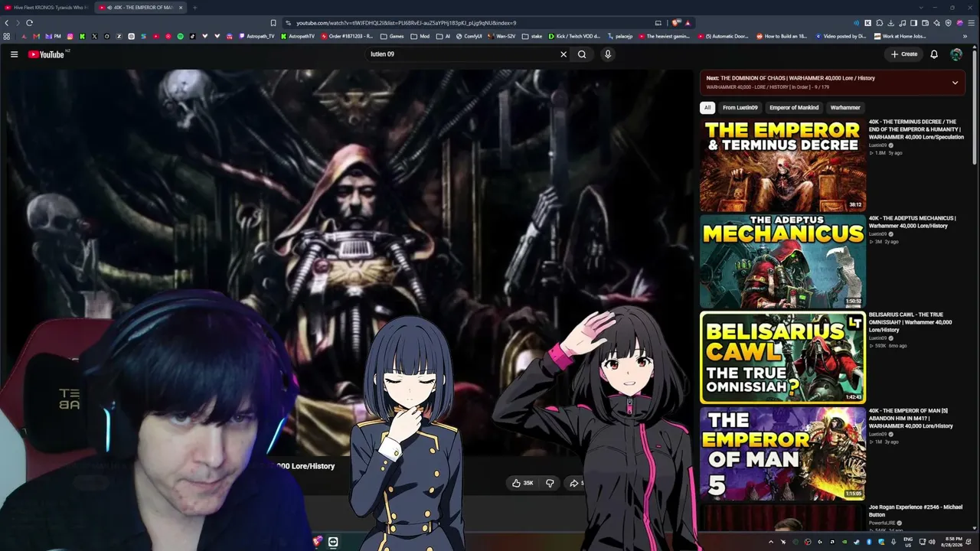
Task: Go back in browser history
Action: click(x=7, y=23)
